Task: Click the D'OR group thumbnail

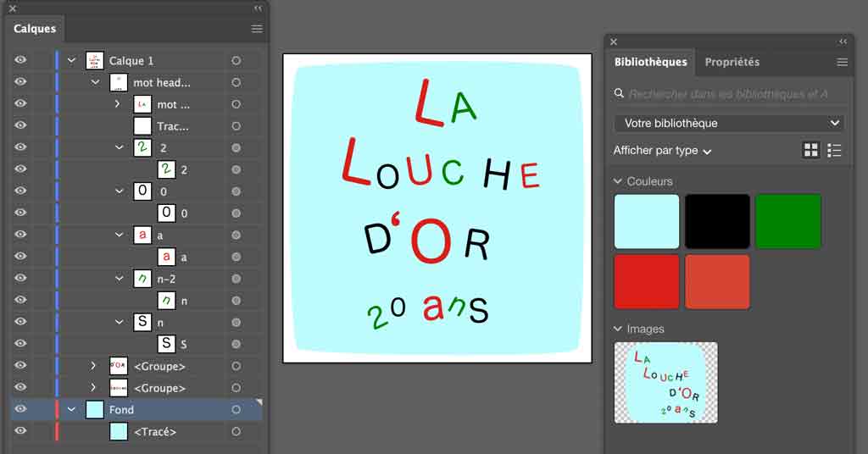Action: [x=119, y=366]
